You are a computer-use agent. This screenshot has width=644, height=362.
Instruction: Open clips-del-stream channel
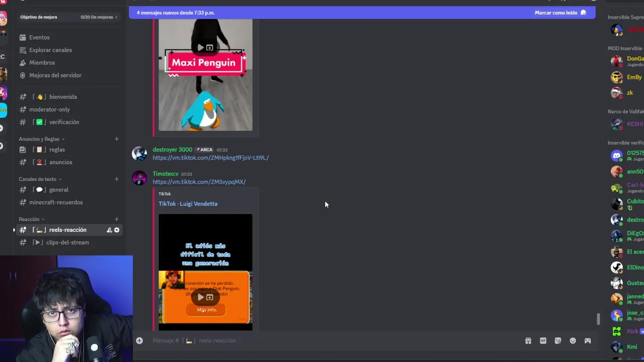coord(68,242)
